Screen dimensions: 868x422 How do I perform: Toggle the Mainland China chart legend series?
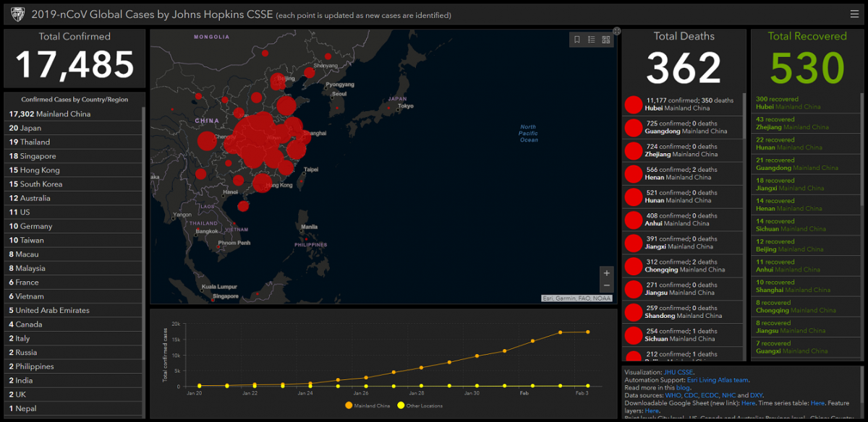pos(369,405)
